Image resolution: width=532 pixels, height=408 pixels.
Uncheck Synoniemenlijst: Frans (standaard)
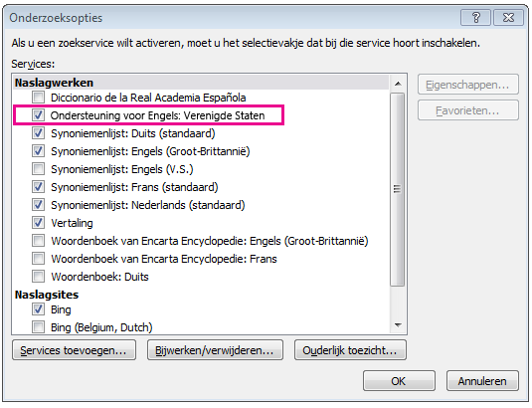coord(38,187)
